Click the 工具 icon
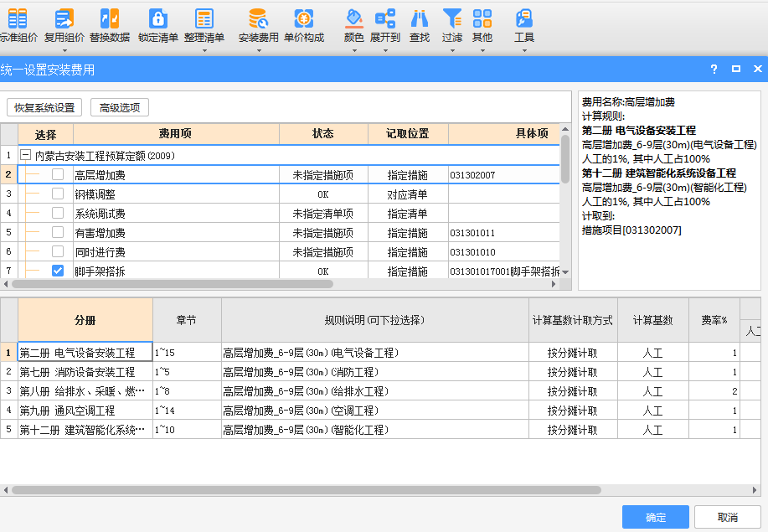 point(524,18)
